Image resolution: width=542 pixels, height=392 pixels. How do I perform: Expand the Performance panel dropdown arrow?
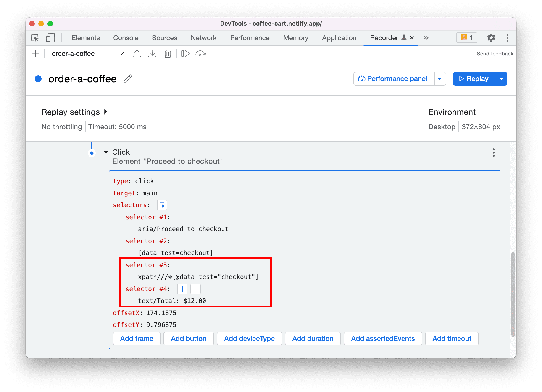coord(439,78)
